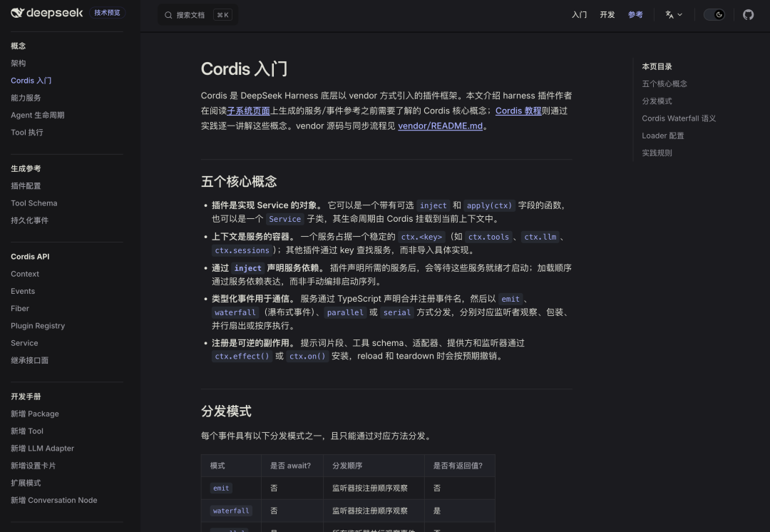The width and height of the screenshot is (770, 532).
Task: Click the 分发模式 section heading
Action: pyautogui.click(x=226, y=411)
